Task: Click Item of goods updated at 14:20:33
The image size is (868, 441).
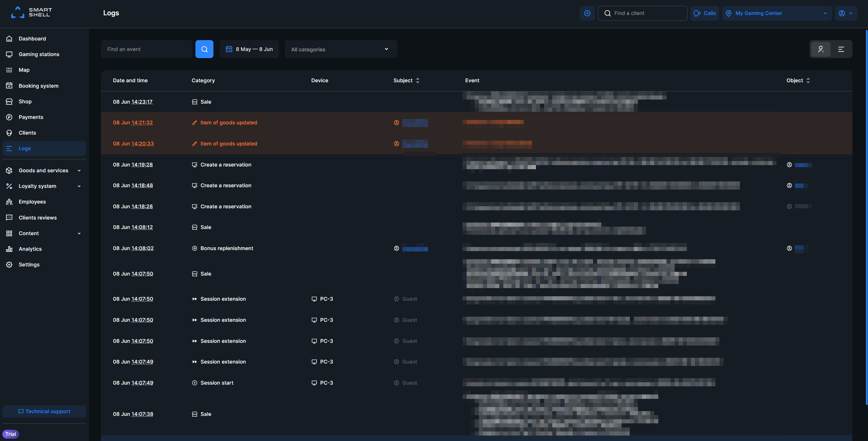Action: click(x=229, y=144)
